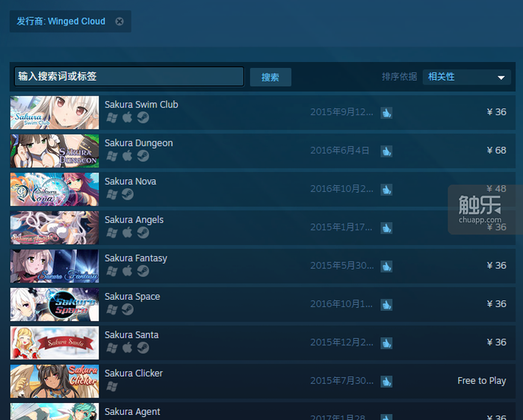Click the 2015年7月30... release date

pyautogui.click(x=342, y=380)
